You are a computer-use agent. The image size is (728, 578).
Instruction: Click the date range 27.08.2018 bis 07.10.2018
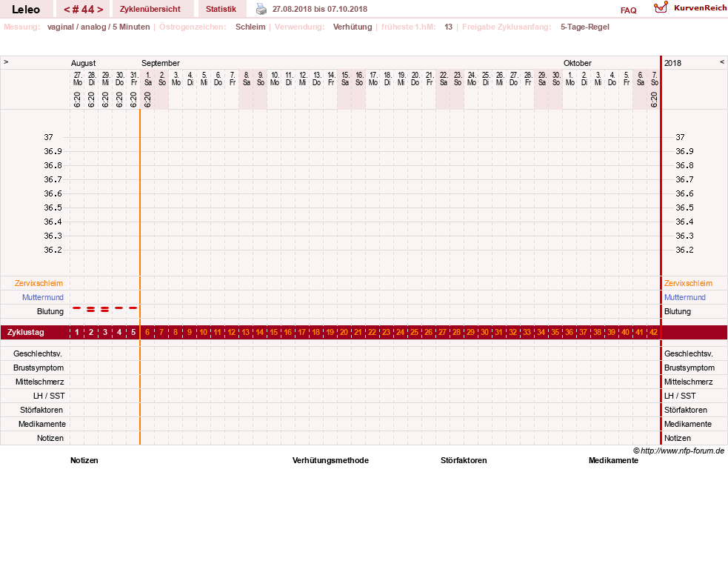tap(319, 9)
